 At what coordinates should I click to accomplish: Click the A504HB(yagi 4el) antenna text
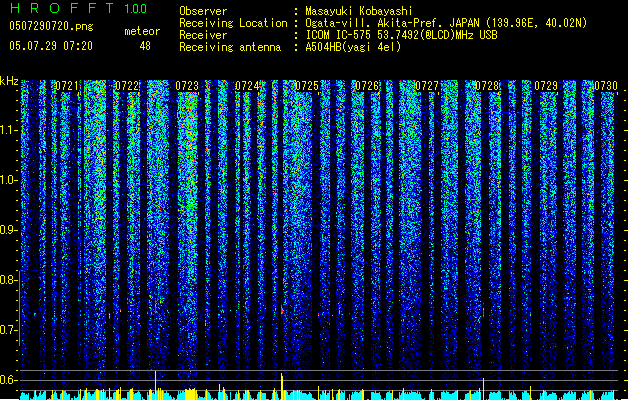coord(353,47)
